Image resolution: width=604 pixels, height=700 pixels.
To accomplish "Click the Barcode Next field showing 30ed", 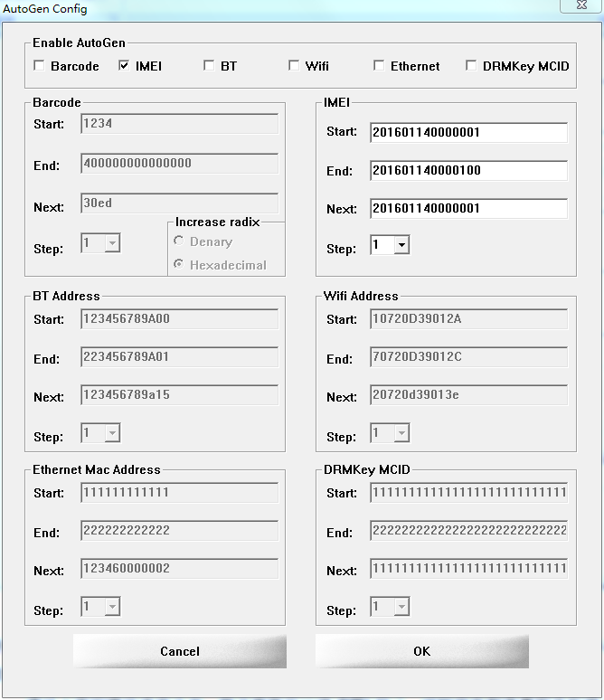I will click(x=179, y=203).
